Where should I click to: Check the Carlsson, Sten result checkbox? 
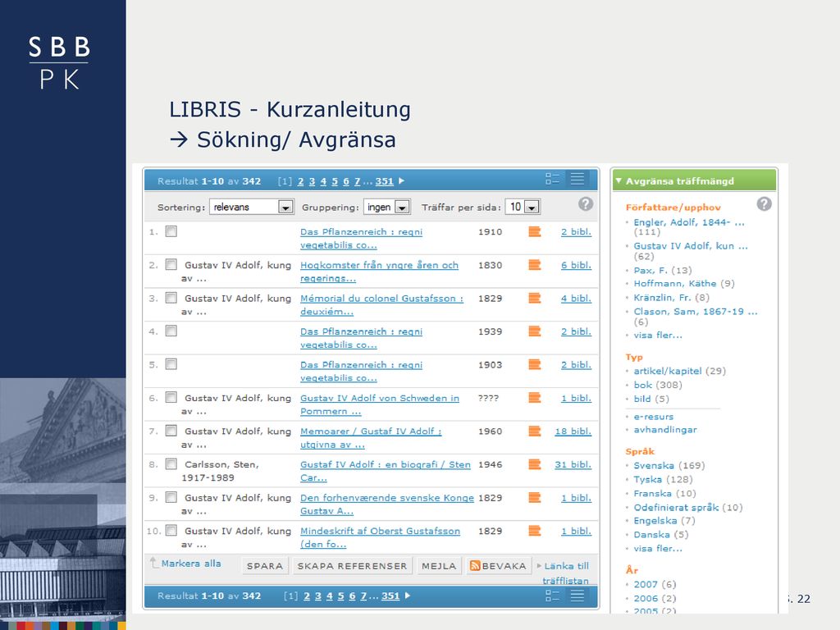171,464
